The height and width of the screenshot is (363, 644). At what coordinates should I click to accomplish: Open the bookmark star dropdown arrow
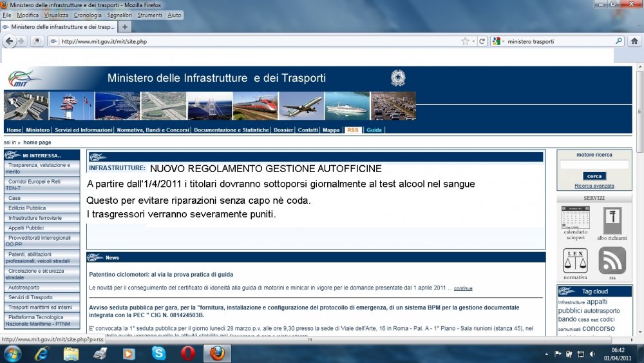point(473,41)
